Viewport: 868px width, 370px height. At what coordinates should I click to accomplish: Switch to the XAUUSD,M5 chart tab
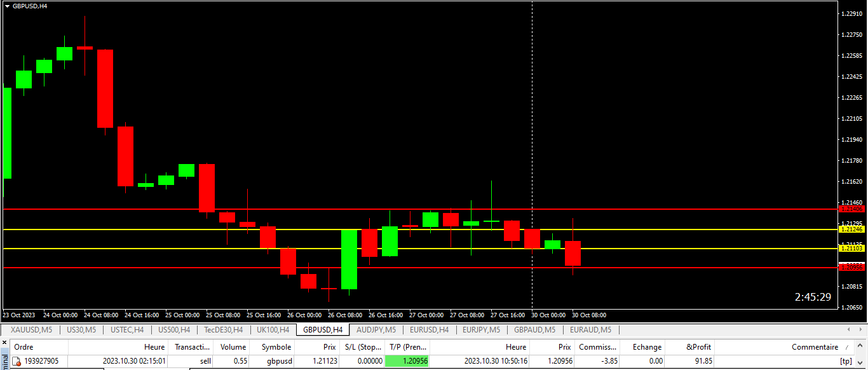[31, 330]
